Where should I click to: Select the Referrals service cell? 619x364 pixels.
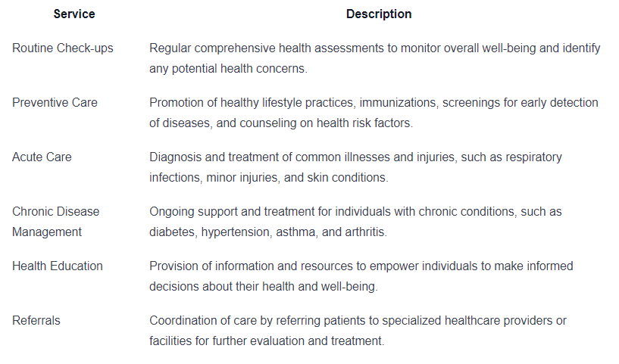coord(36,320)
